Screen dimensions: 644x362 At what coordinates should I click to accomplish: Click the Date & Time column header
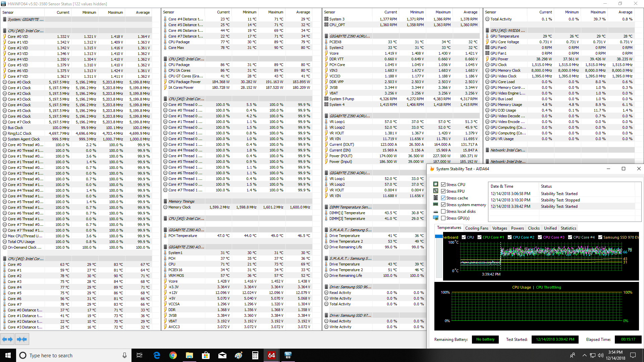[x=514, y=186]
